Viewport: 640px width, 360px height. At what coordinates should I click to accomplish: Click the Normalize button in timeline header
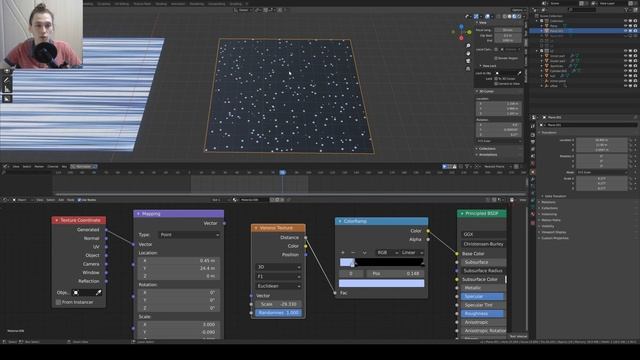coord(84,167)
